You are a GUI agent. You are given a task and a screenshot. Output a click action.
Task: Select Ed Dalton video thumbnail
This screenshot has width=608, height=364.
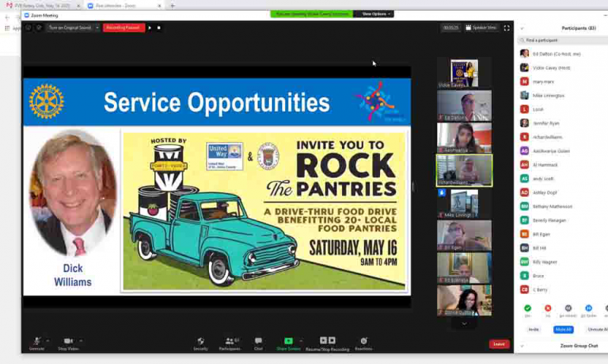click(464, 106)
